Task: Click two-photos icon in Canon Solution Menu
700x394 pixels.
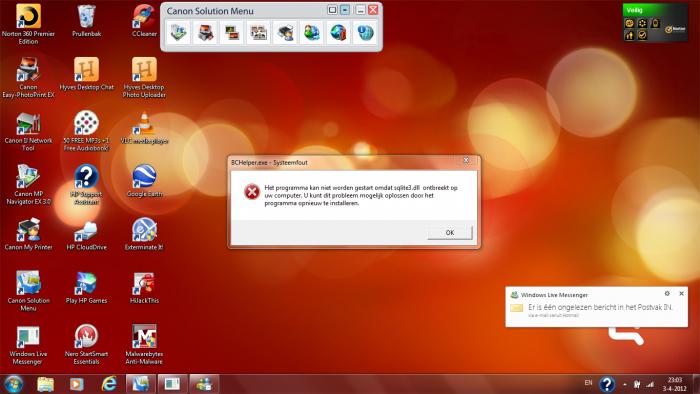Action: 232,33
